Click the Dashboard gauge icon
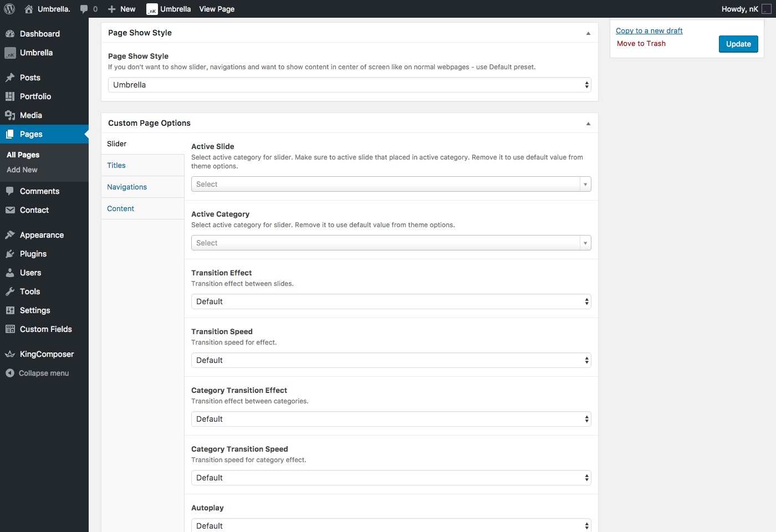Screen dimensions: 776x532 tap(10, 34)
